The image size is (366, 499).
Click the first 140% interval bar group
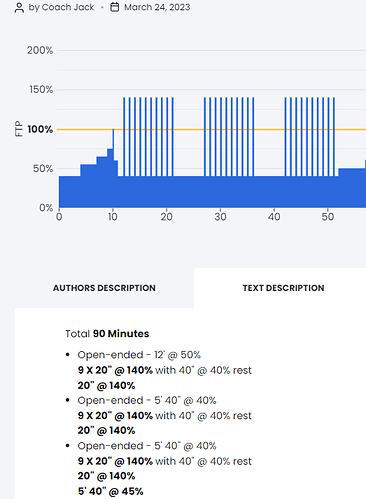pyautogui.click(x=148, y=137)
